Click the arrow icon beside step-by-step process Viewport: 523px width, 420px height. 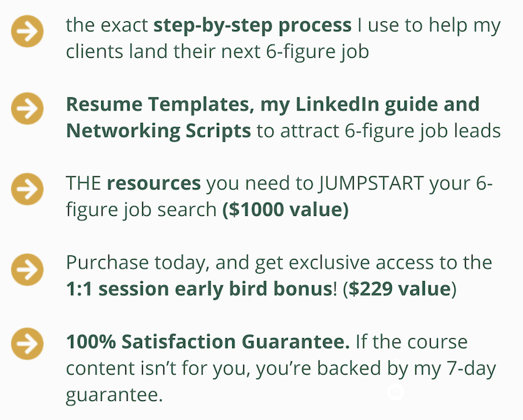pos(27,31)
